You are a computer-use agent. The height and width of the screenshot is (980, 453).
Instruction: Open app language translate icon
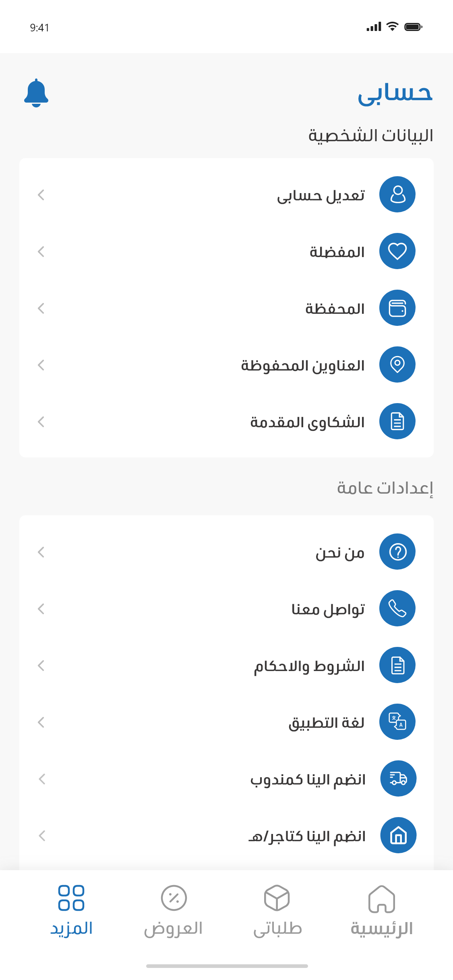397,722
